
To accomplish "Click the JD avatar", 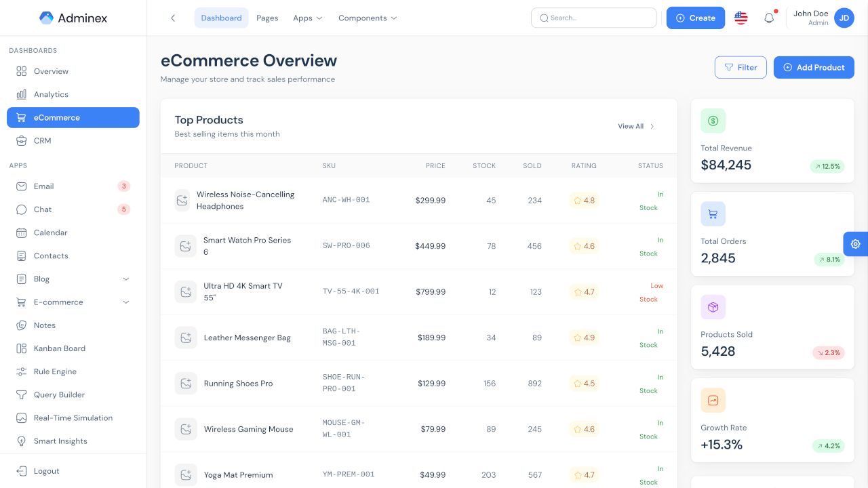I will 844,18.
